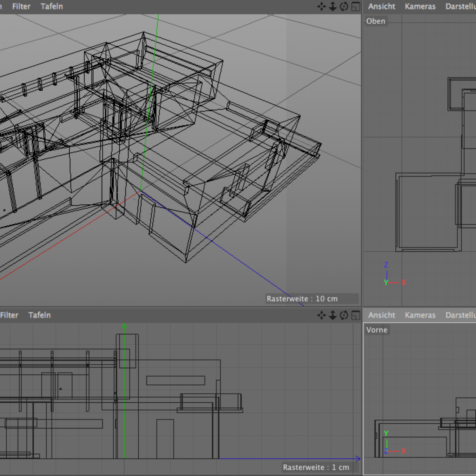Open Kameras menu of the Vorne viewport

click(x=420, y=315)
